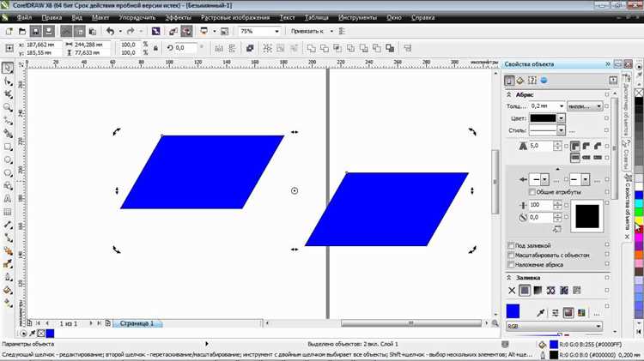The height and width of the screenshot is (361, 644).
Task: Select the Rectangle tool in toolbox
Action: pos(8,147)
